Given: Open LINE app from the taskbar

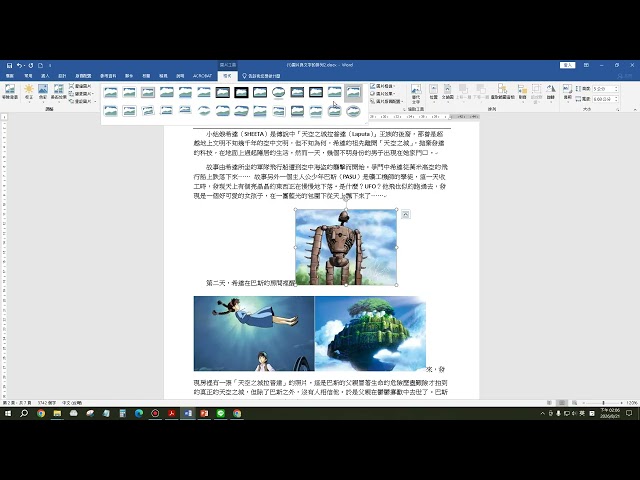Looking at the screenshot, I should click(x=220, y=413).
